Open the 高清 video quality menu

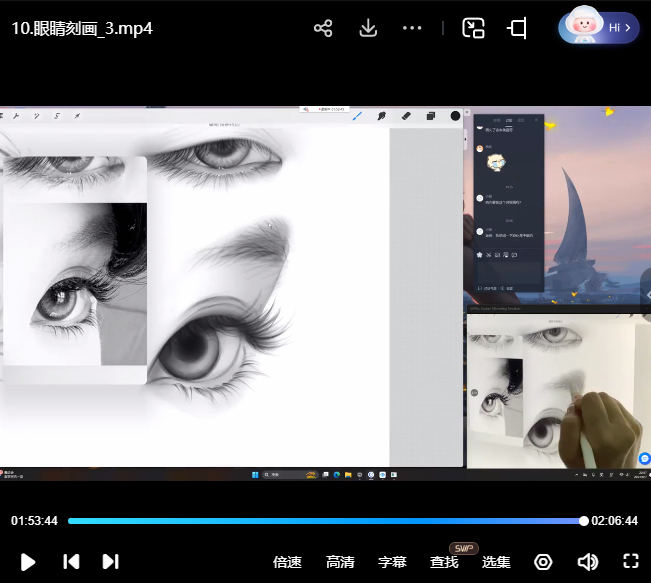(x=340, y=562)
